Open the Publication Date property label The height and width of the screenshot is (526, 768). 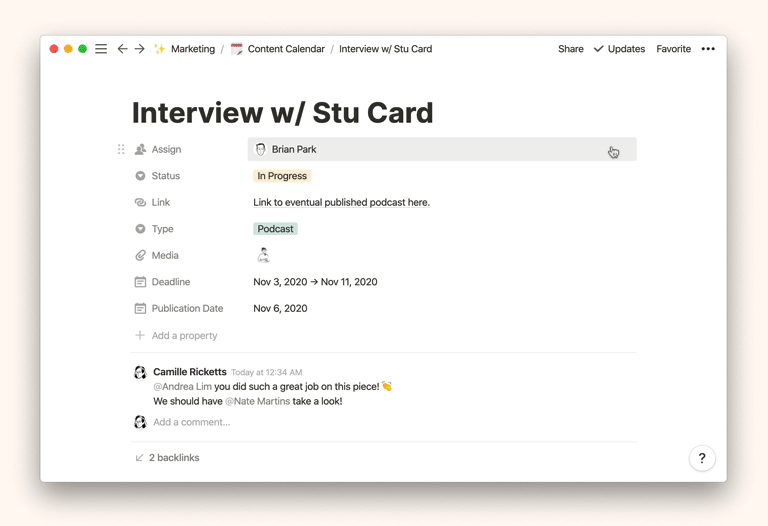[188, 309]
